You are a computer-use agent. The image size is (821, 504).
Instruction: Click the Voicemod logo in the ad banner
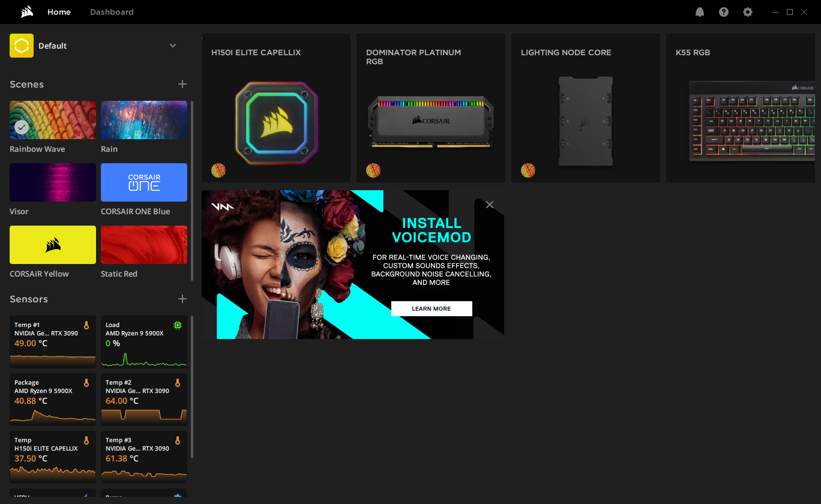(x=223, y=207)
